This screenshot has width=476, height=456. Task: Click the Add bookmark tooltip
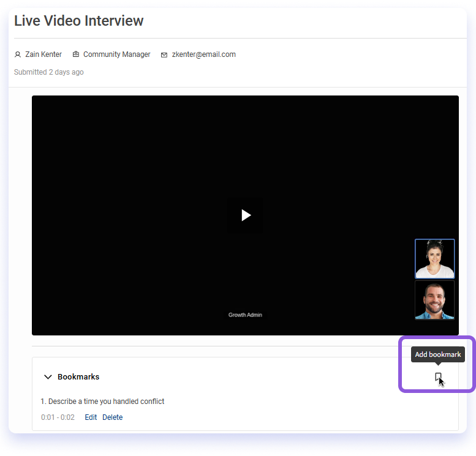tap(437, 354)
